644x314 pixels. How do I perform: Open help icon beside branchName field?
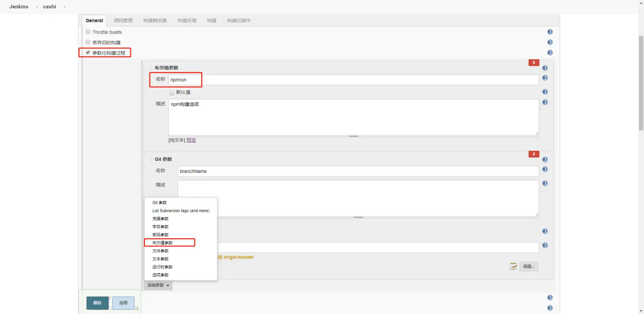pos(545,170)
